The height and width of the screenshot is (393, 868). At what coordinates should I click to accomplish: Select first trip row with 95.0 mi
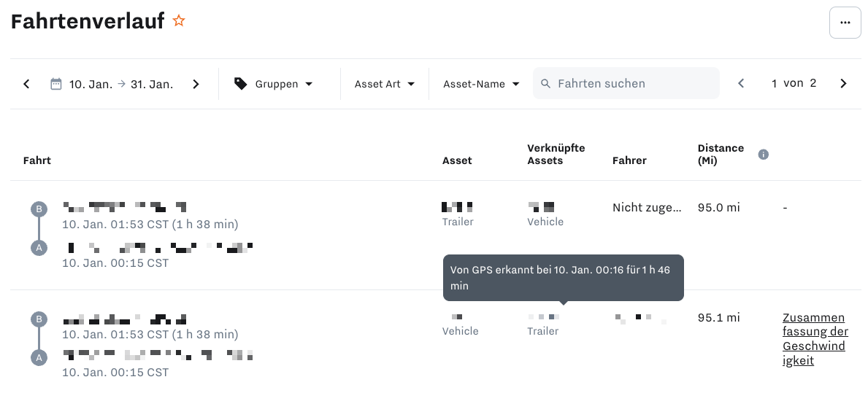[x=436, y=235]
